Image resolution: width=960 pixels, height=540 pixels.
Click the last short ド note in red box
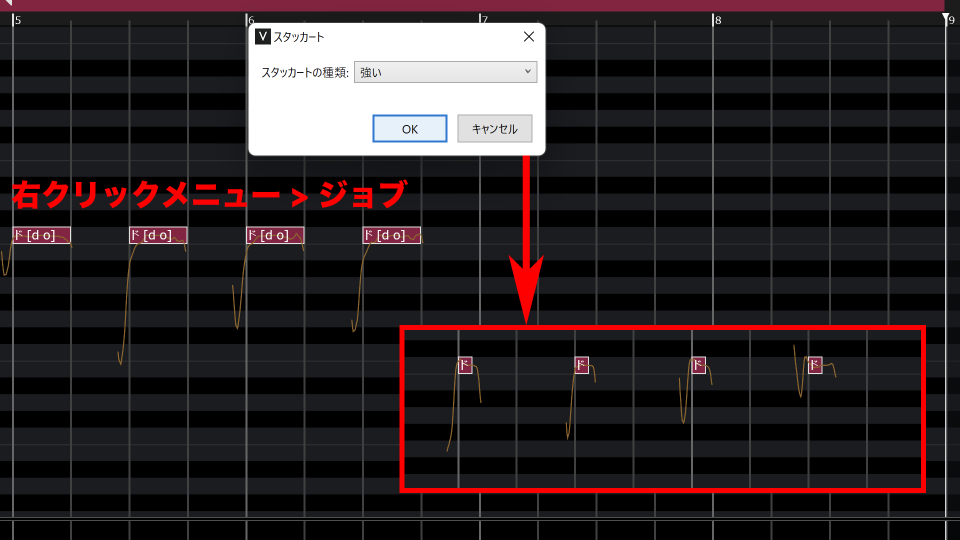point(815,366)
